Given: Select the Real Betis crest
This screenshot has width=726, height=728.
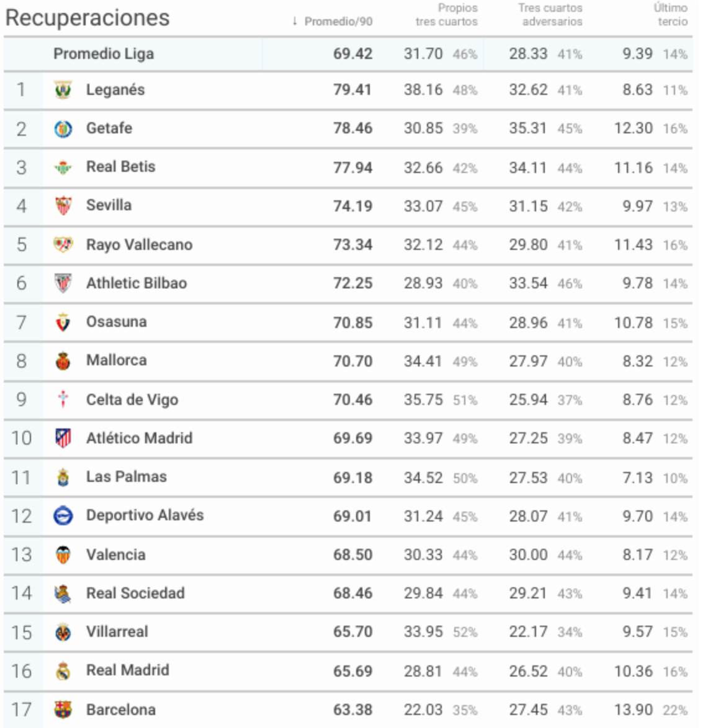Looking at the screenshot, I should pyautogui.click(x=63, y=167).
